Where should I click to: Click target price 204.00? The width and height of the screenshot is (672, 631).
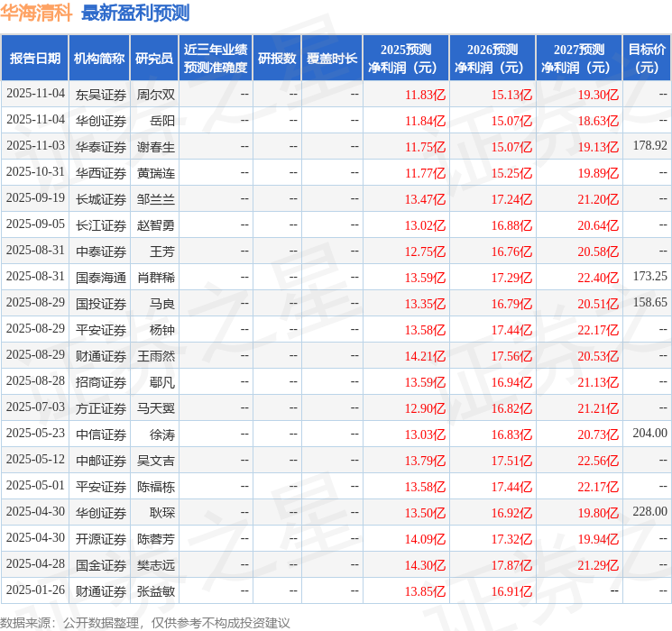pyautogui.click(x=650, y=433)
